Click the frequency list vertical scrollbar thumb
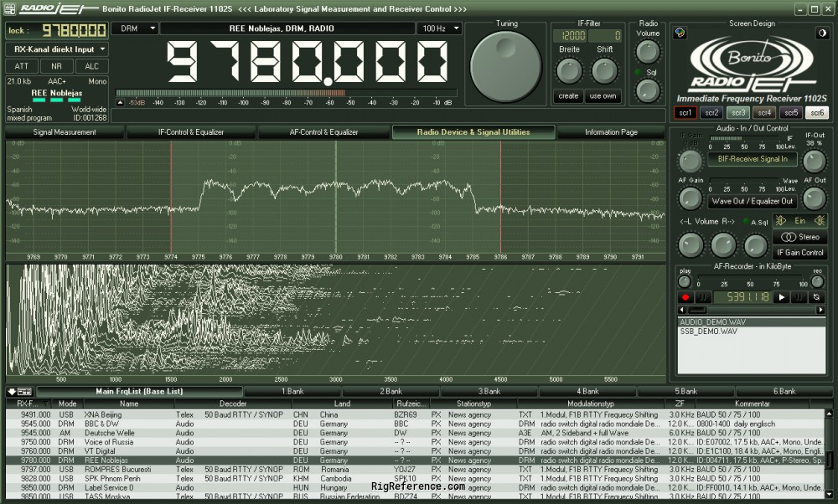The width and height of the screenshot is (838, 504). [x=829, y=459]
